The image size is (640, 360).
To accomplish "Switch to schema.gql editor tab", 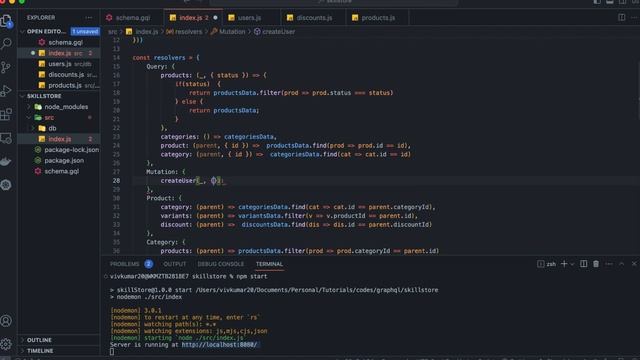I will coord(132,18).
